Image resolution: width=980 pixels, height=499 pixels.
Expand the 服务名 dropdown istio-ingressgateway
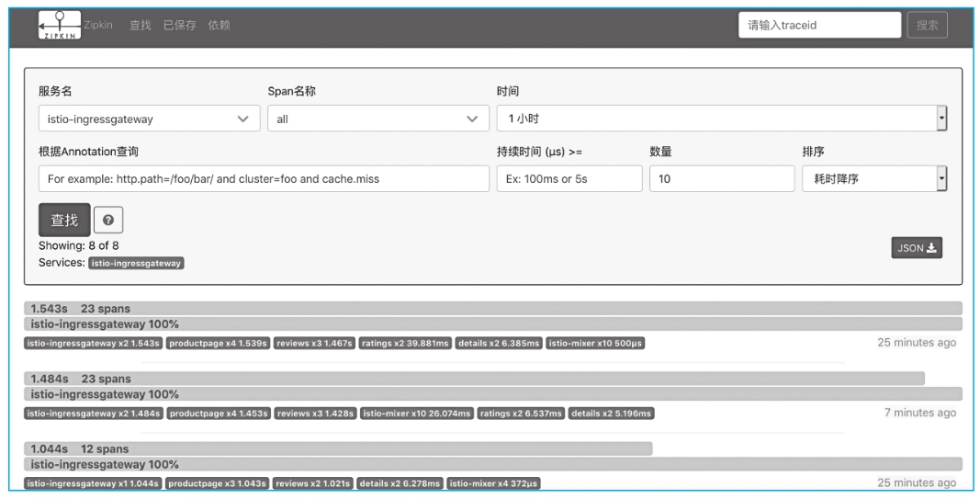(x=148, y=119)
